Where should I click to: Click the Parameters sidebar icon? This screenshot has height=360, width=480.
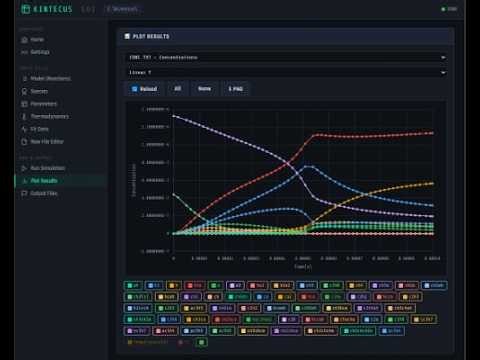click(24, 104)
